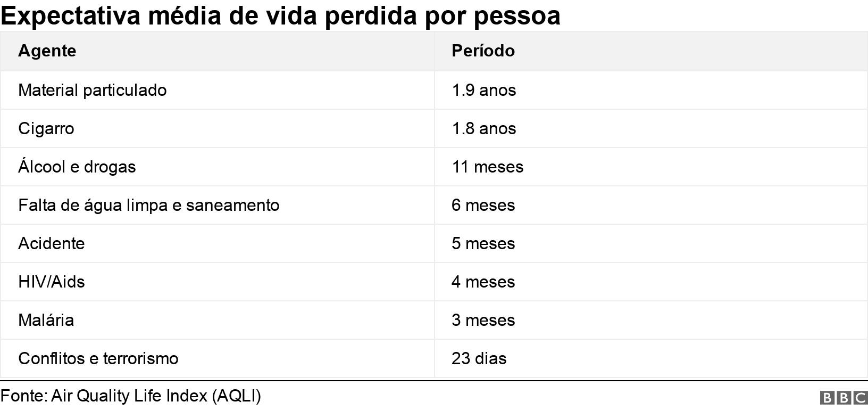Click the Período column header
The height and width of the screenshot is (410, 868).
coord(483,51)
